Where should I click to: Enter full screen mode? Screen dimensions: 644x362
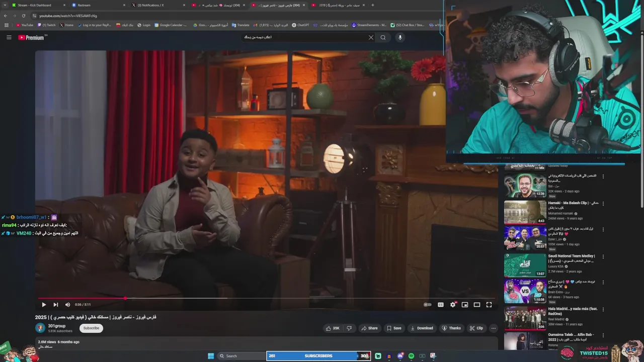489,305
